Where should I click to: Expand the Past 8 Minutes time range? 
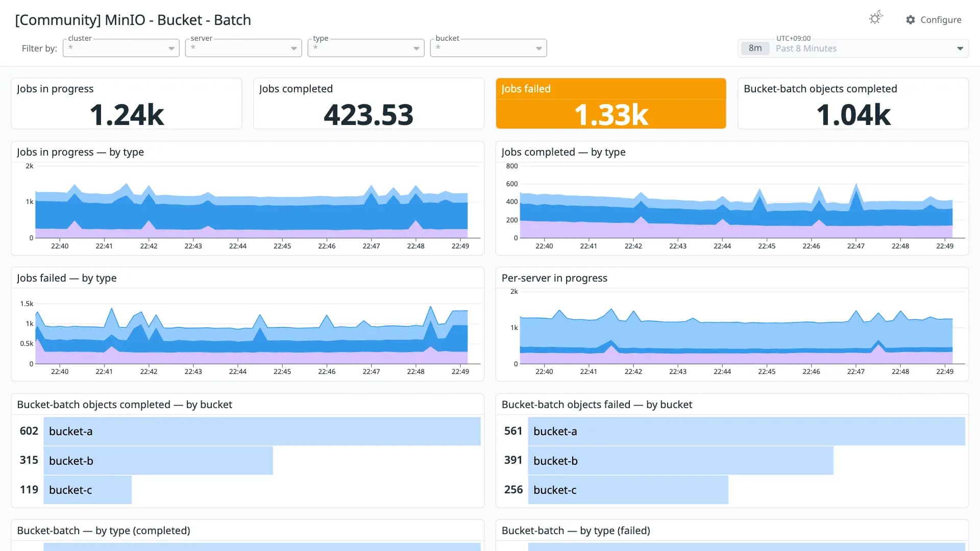[x=853, y=48]
